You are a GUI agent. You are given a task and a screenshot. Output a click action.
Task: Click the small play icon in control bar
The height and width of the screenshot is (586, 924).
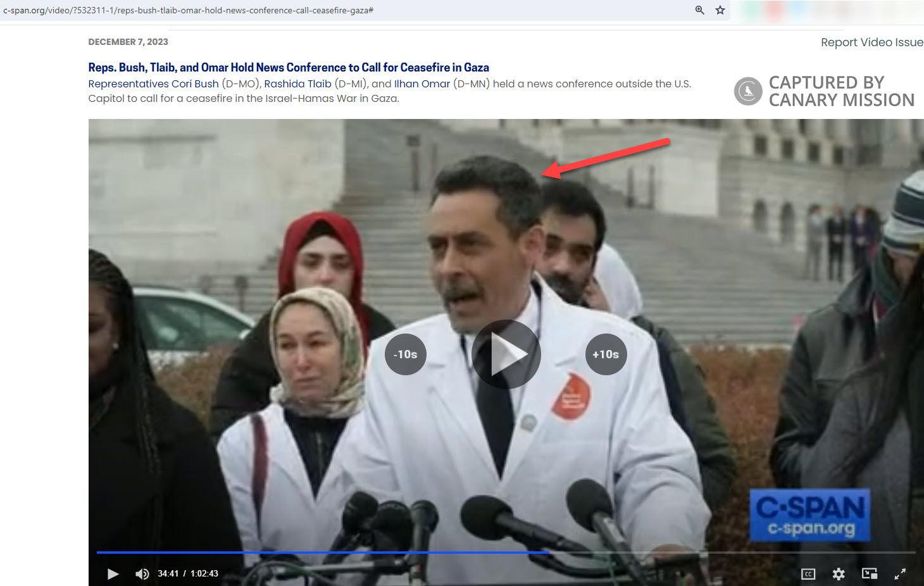(x=113, y=574)
